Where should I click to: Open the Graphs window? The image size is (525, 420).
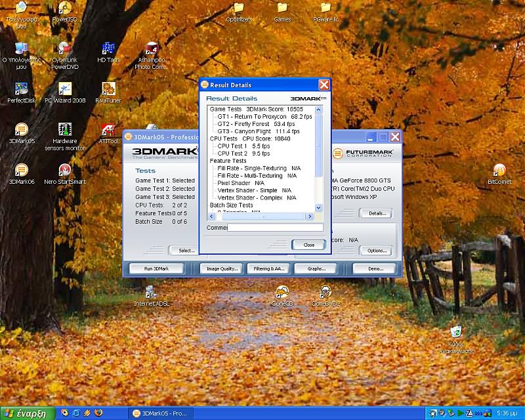pyautogui.click(x=316, y=268)
